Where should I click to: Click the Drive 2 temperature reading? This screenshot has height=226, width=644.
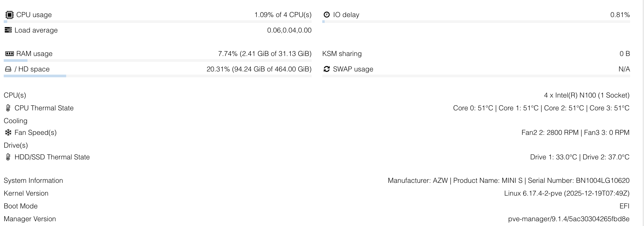point(606,157)
